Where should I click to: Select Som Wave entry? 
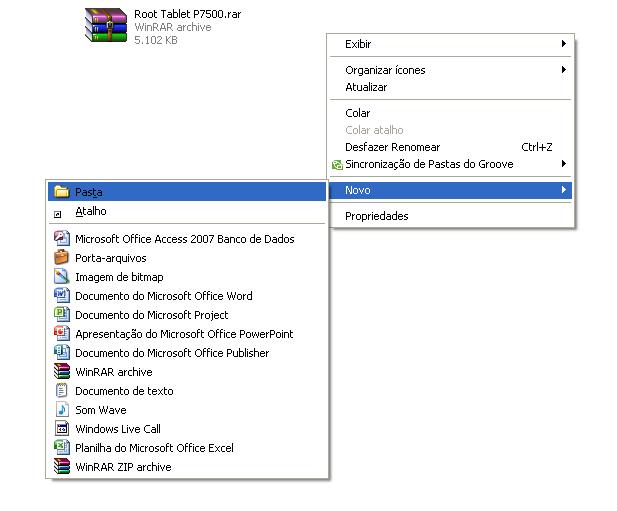point(187,410)
